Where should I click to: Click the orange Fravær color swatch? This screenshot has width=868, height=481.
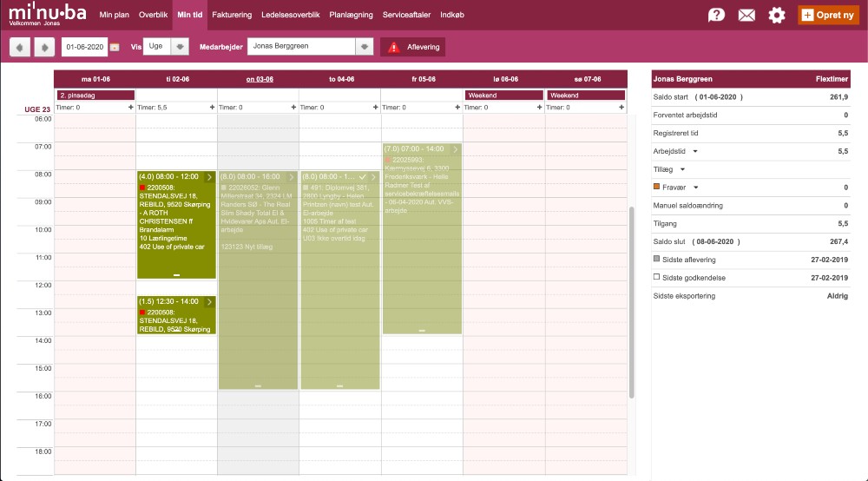point(656,188)
